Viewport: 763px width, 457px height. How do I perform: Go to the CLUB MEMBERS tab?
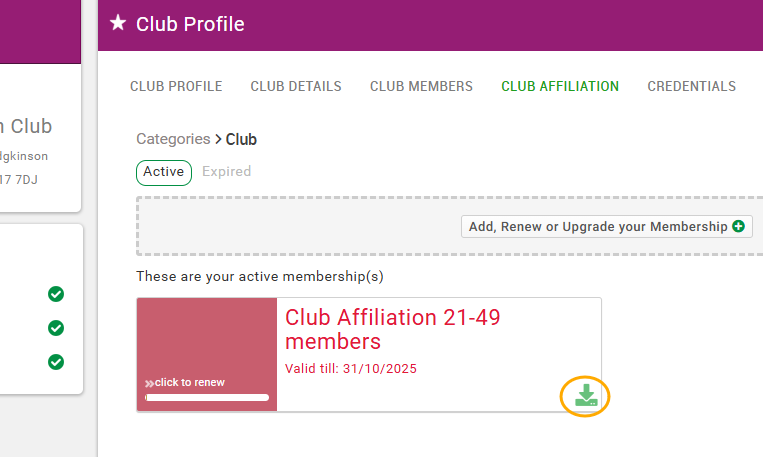pyautogui.click(x=421, y=86)
